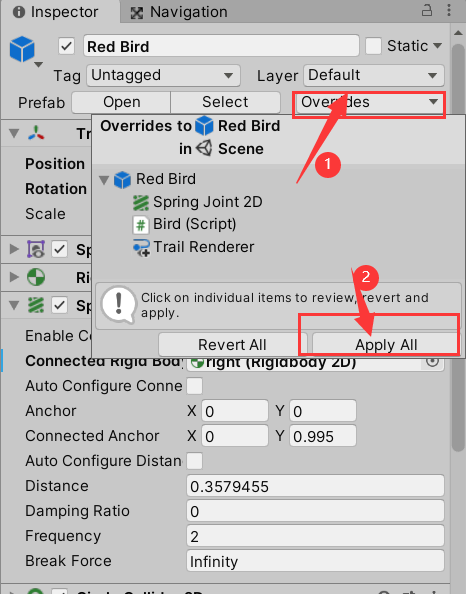
Task: Click the Transform component icon
Action: [36, 133]
